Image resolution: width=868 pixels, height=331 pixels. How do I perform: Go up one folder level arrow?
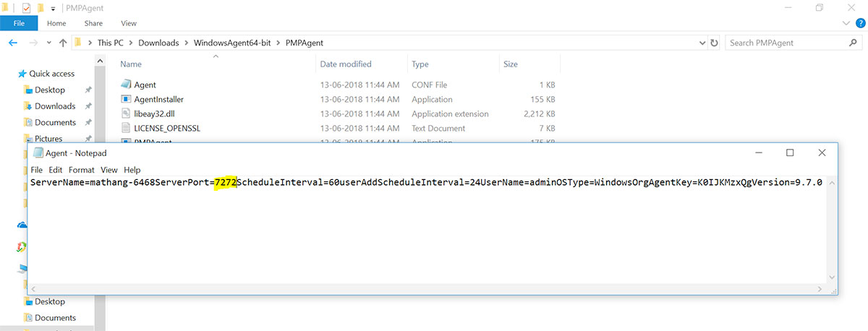tap(63, 43)
